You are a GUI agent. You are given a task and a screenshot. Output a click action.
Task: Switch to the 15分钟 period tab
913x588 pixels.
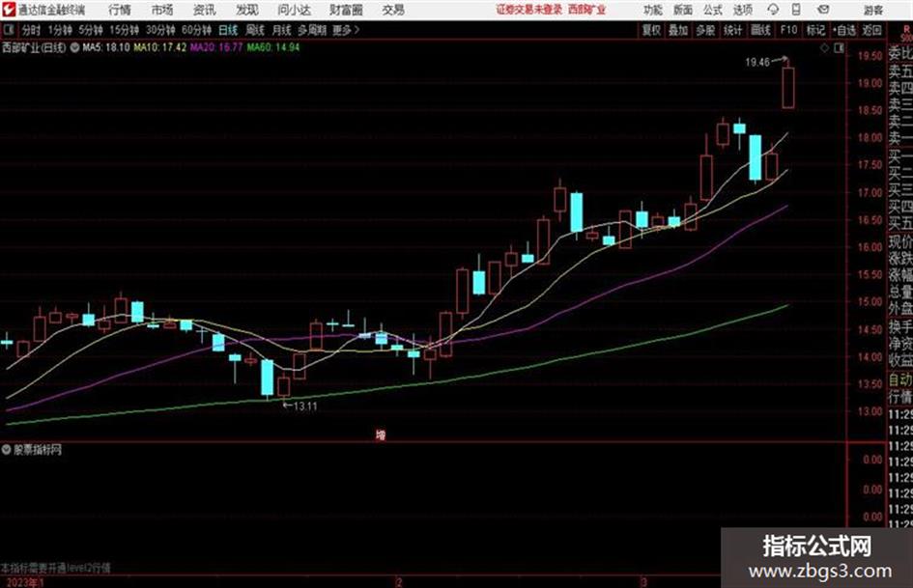pyautogui.click(x=124, y=30)
